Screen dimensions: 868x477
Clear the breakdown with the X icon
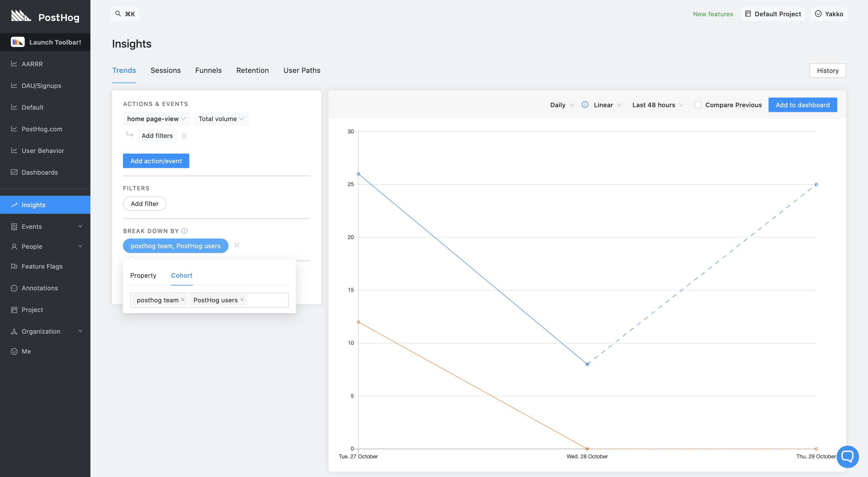coord(237,245)
